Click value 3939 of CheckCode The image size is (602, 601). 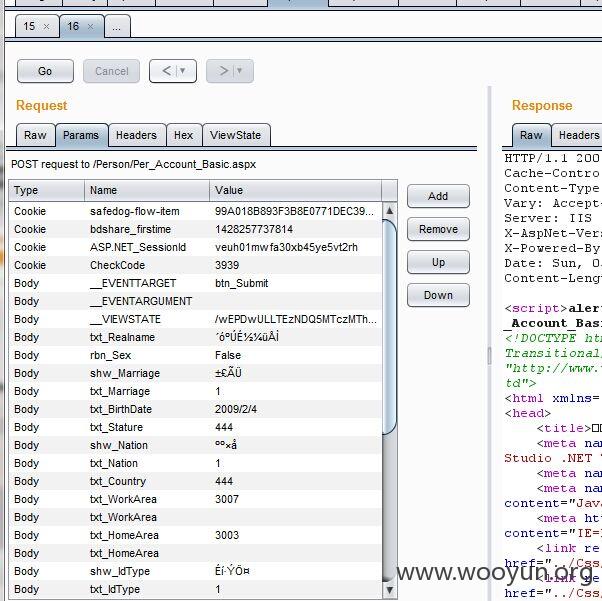pos(227,265)
